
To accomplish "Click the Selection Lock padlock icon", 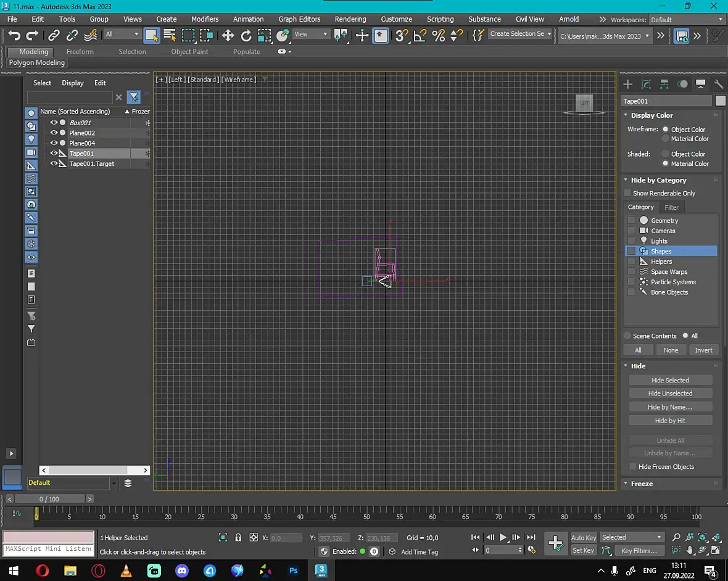I will [238, 538].
